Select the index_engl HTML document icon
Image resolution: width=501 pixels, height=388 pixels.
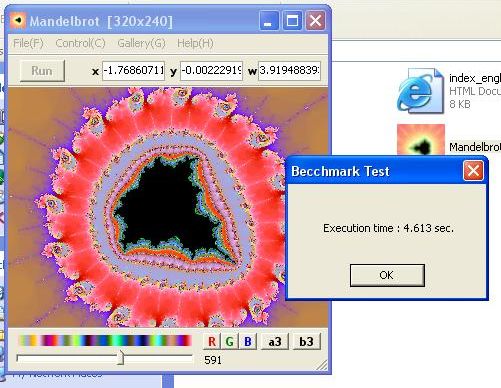420,91
